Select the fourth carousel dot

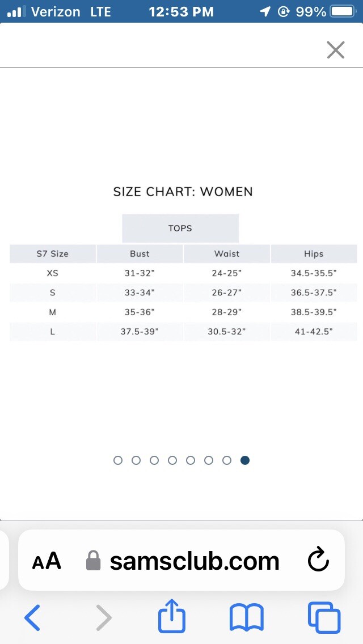point(172,460)
